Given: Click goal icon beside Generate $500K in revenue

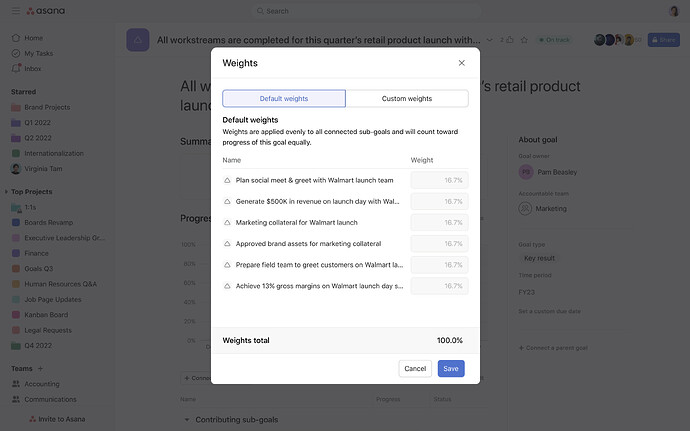Looking at the screenshot, I should [227, 201].
